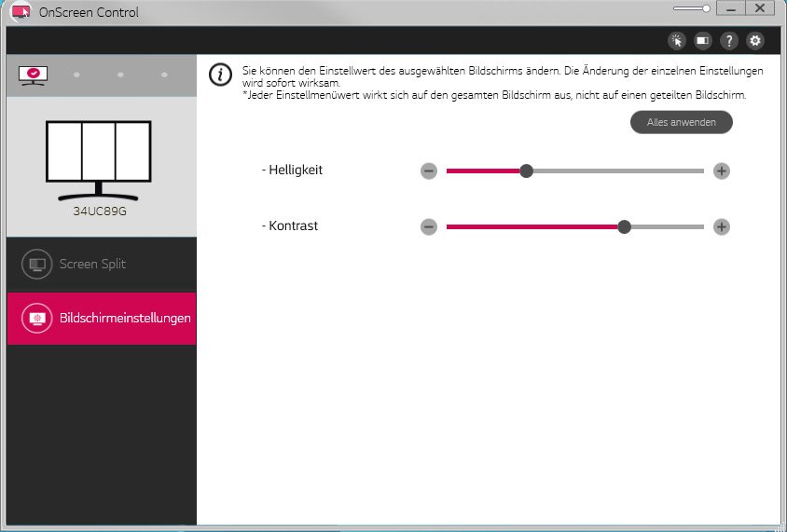Viewport: 787px width, 532px height.
Task: Select the second monitor slot dot
Action: pos(76,75)
